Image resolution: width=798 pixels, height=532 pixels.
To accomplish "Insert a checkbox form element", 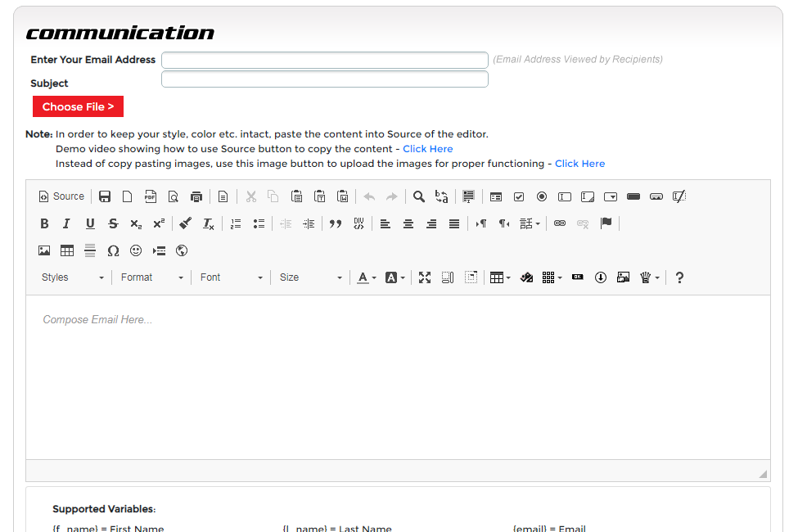I will pos(519,196).
